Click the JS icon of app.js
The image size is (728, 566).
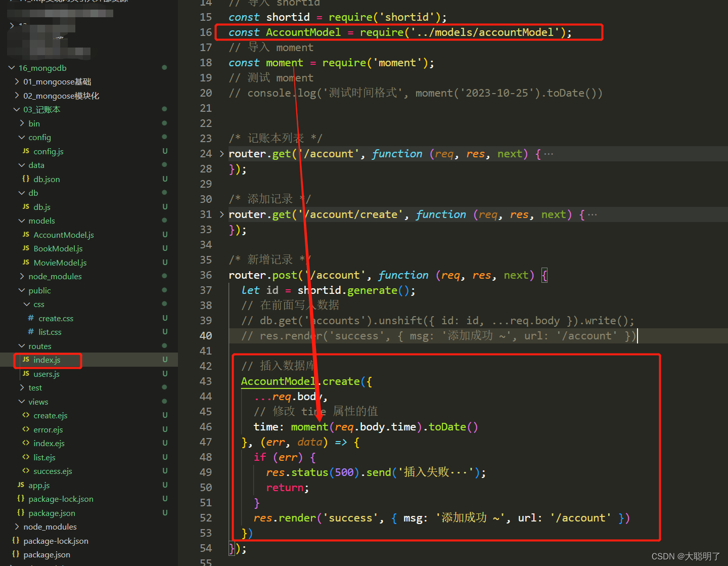click(x=21, y=485)
